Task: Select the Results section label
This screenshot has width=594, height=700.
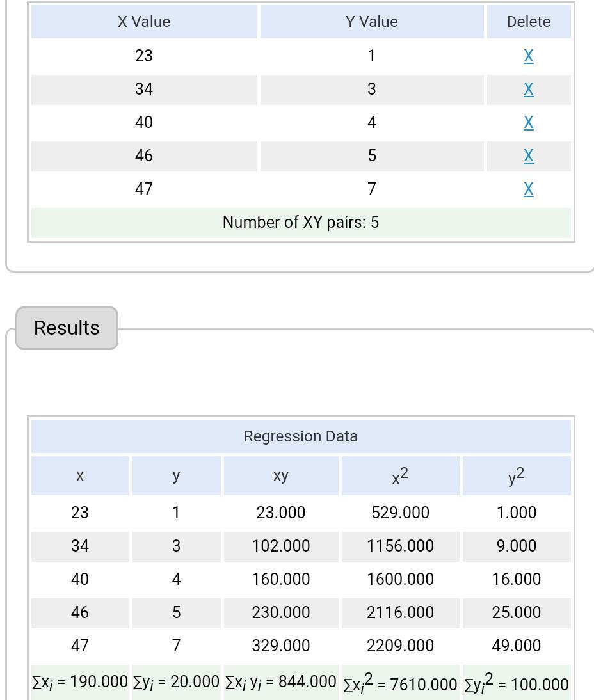Action: (67, 328)
